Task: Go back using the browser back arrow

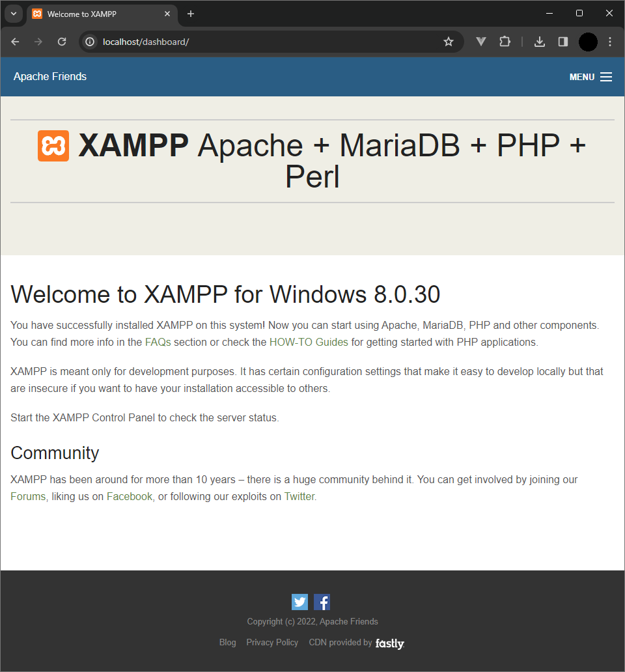Action: coord(15,42)
